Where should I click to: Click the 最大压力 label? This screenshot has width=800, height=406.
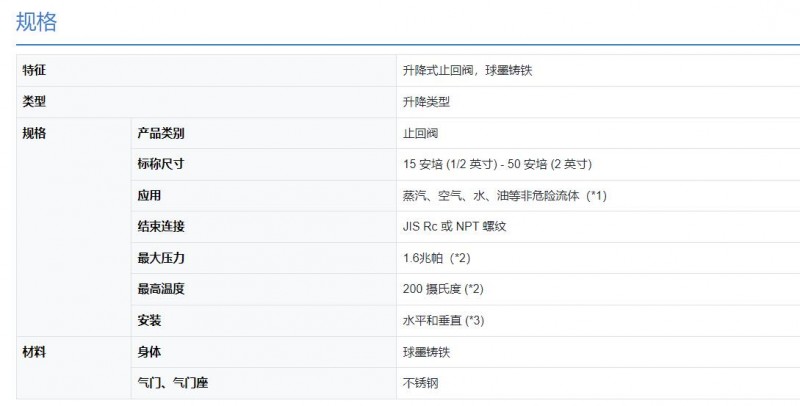161,258
